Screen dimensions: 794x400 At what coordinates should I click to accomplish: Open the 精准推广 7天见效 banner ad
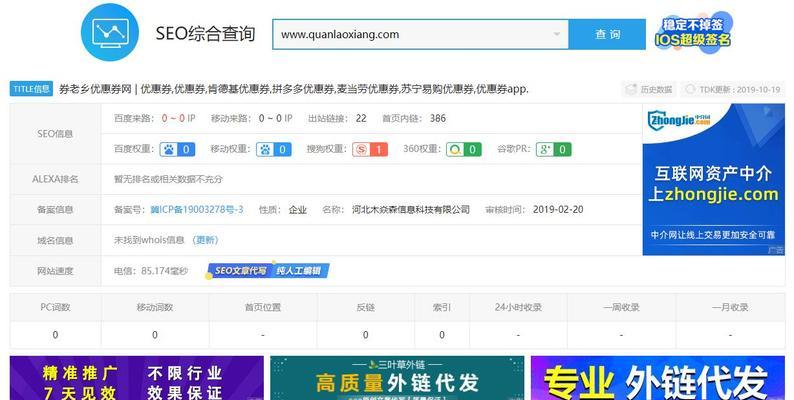click(137, 378)
